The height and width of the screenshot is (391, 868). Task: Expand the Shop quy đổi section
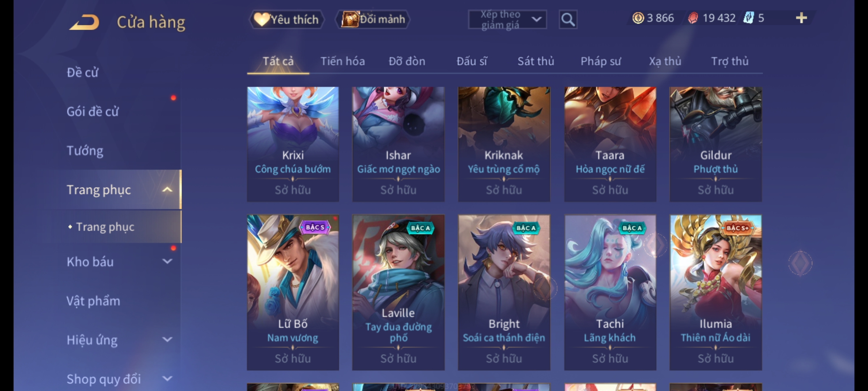coord(167,379)
